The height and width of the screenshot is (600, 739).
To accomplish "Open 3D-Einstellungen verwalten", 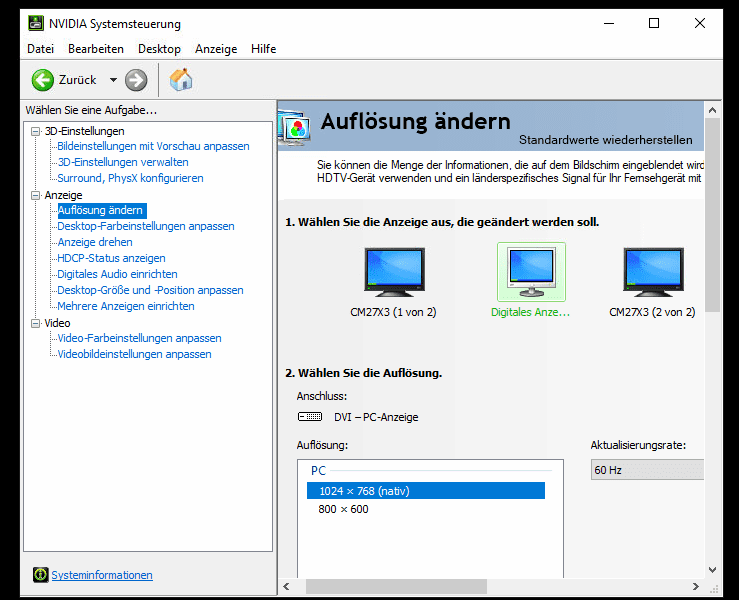I will [x=123, y=162].
